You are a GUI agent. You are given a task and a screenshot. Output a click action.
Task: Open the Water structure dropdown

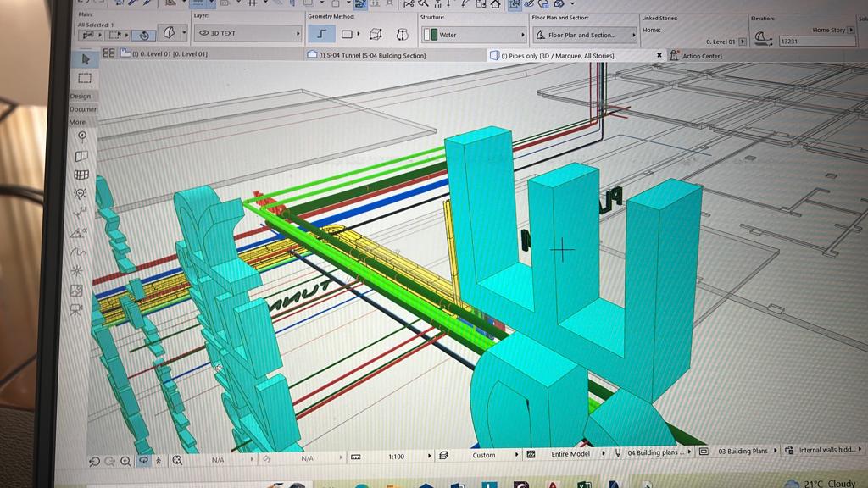tap(474, 35)
